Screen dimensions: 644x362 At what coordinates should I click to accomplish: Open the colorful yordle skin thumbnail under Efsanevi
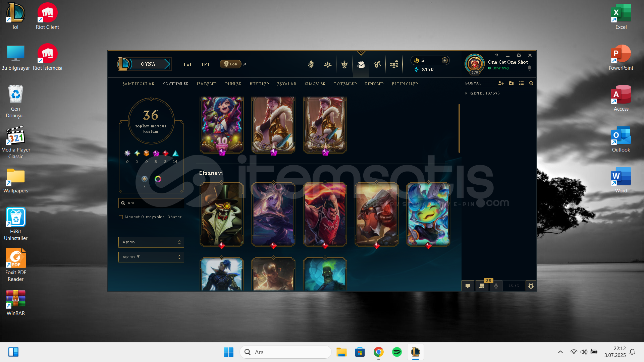428,214
